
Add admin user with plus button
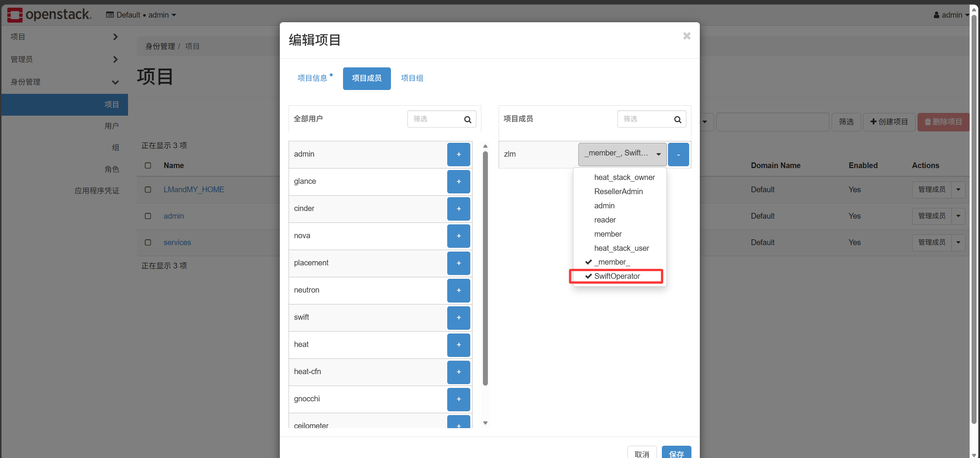point(458,154)
